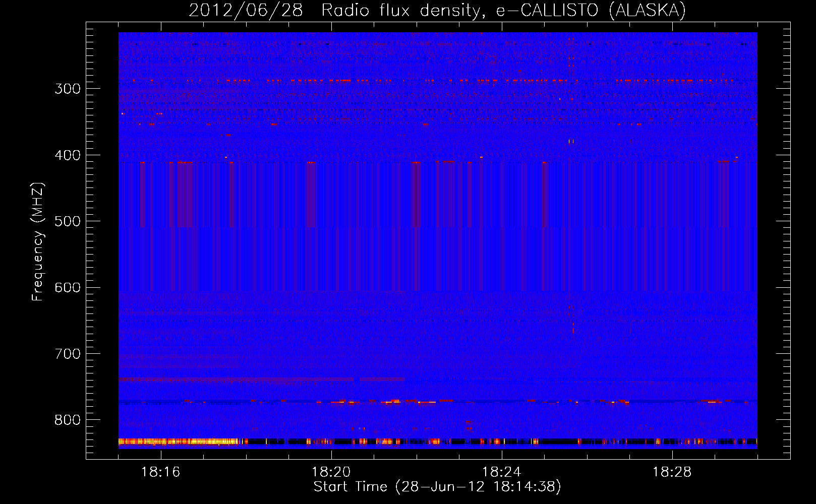Image resolution: width=816 pixels, height=504 pixels.
Task: Click the 18:20 time axis label
Action: pyautogui.click(x=331, y=472)
